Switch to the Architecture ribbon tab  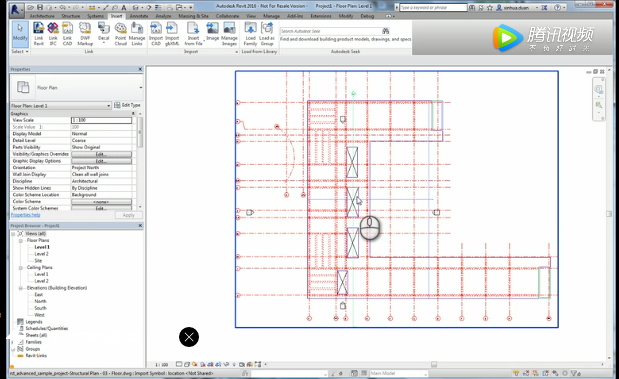[x=42, y=16]
